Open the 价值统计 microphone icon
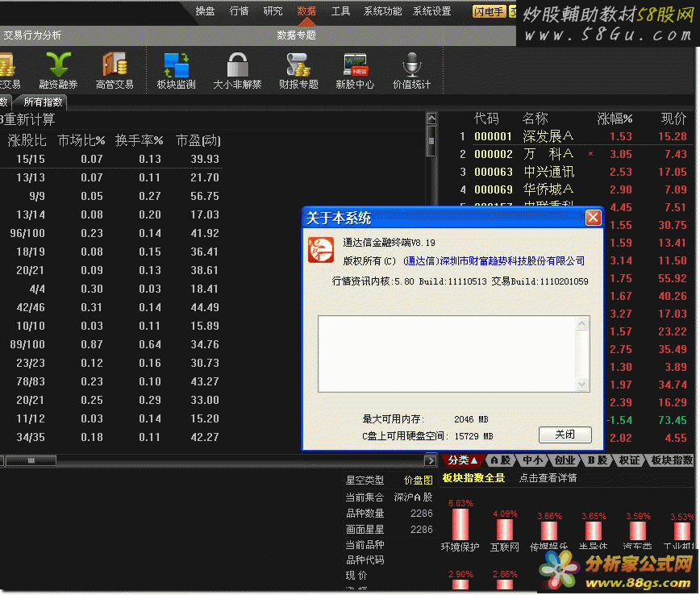Viewport: 700px width, 595px height. pos(411,70)
